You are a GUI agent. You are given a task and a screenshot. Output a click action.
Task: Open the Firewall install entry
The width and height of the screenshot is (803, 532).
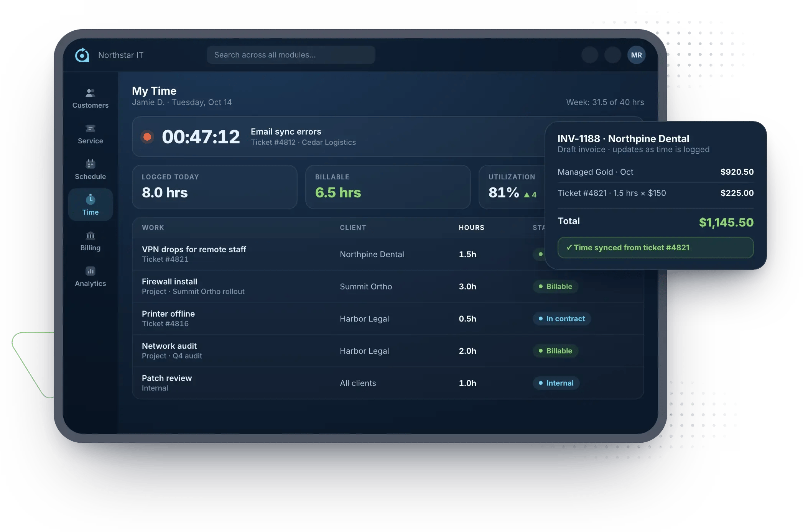pos(169,281)
